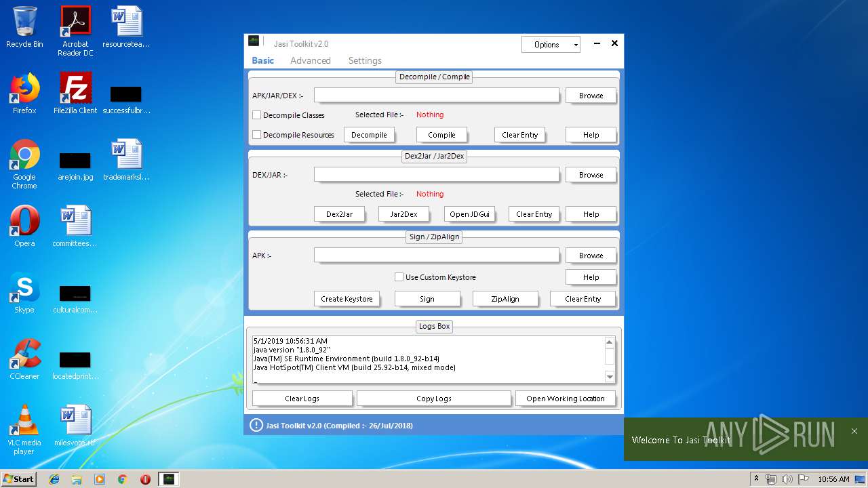
Task: Click the Compile button
Action: point(441,135)
